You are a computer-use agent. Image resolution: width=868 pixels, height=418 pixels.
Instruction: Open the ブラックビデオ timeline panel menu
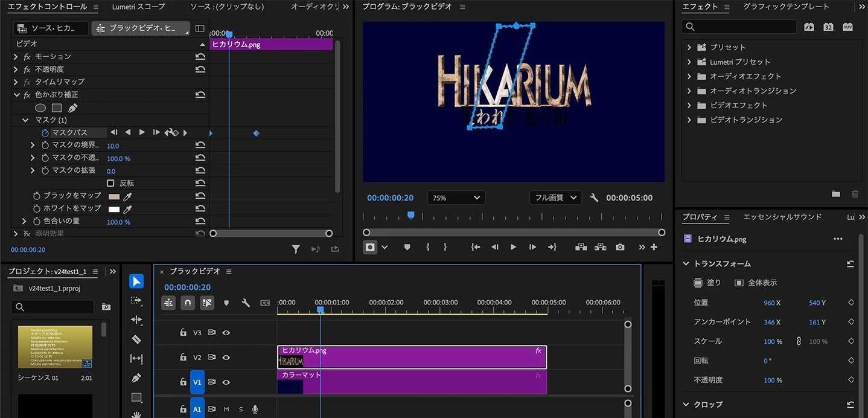(228, 272)
